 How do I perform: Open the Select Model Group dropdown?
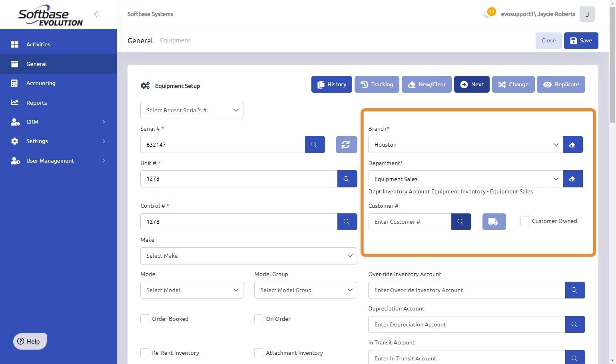click(306, 290)
